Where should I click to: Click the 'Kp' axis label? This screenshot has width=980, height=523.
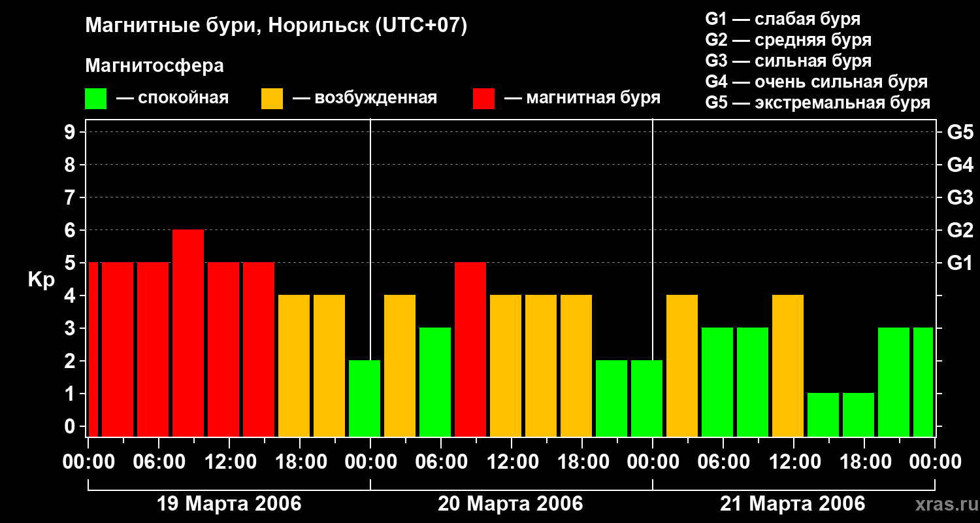[41, 280]
